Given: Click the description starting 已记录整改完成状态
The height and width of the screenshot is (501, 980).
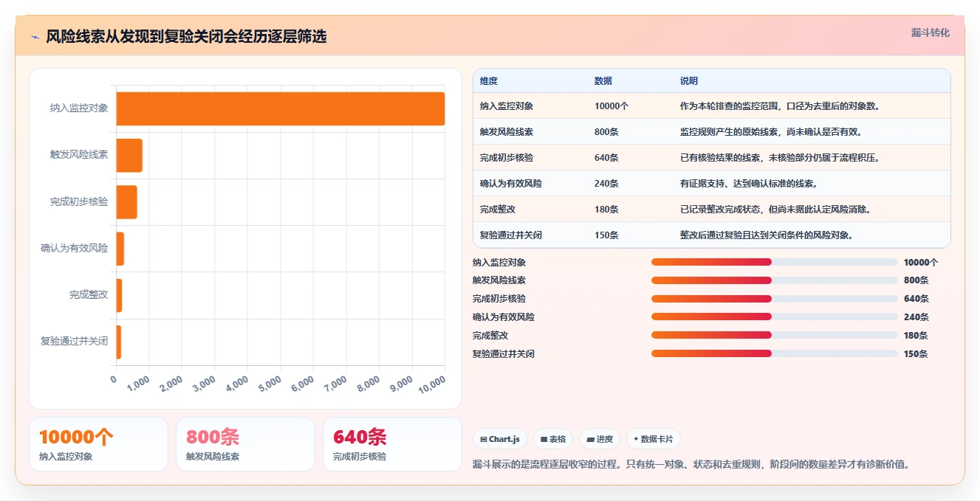Looking at the screenshot, I should tap(775, 210).
